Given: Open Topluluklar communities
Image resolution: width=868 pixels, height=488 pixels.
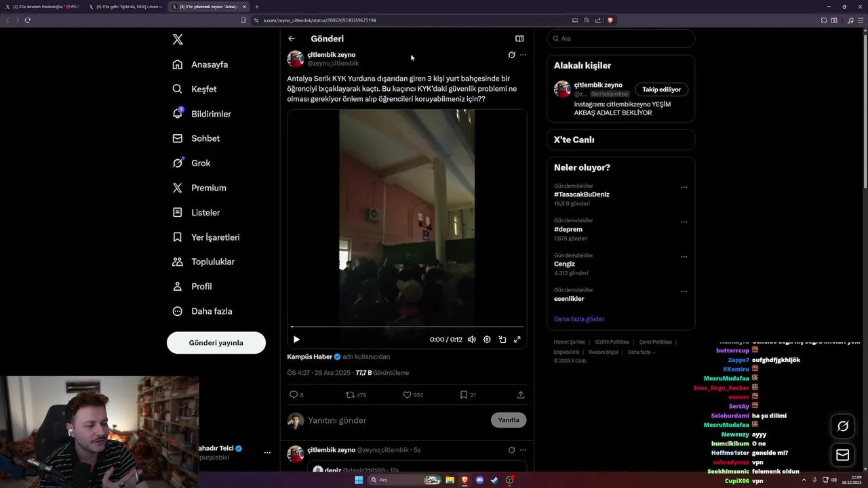Looking at the screenshot, I should 203,262.
